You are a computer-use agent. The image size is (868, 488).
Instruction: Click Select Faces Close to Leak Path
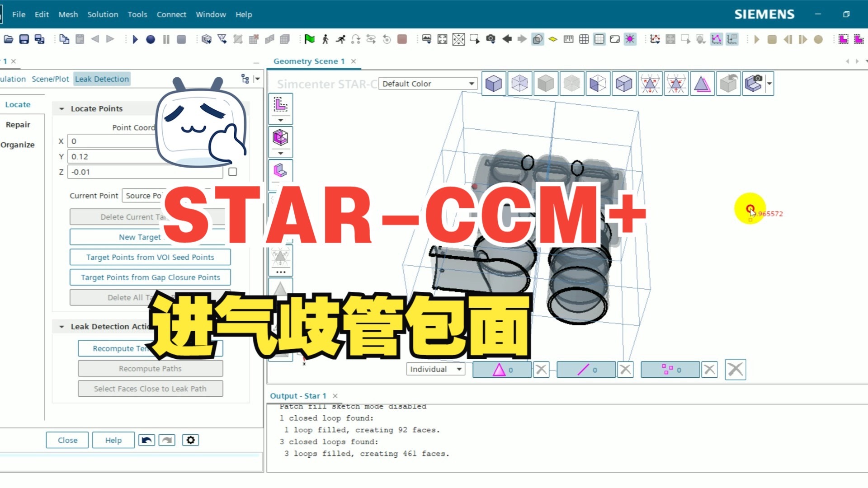[150, 389]
